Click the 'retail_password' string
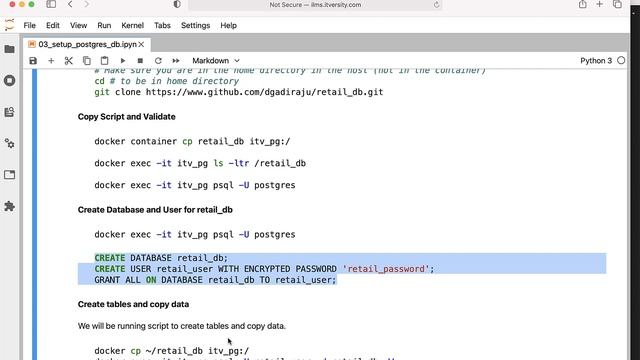640x360 pixels. click(386, 269)
